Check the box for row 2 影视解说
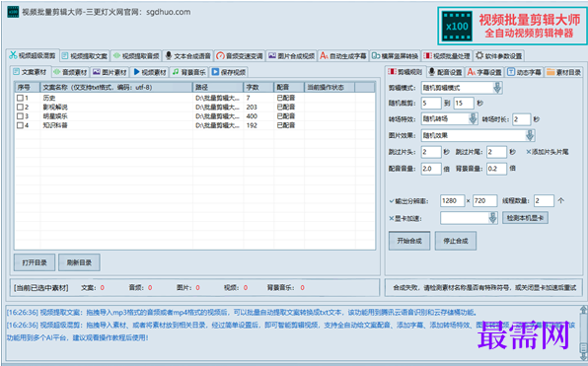Image resolution: width=588 pixels, height=366 pixels. click(x=20, y=107)
